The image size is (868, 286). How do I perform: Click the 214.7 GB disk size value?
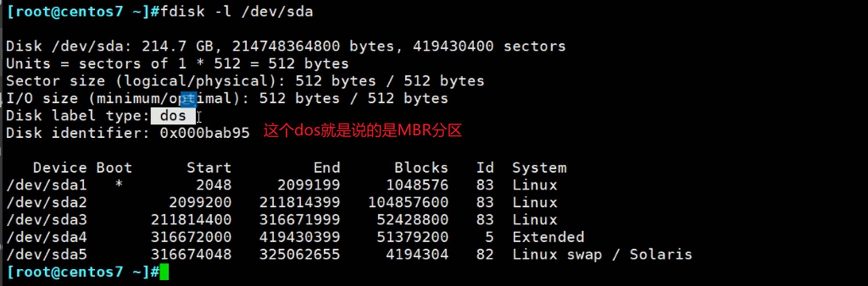pyautogui.click(x=177, y=47)
